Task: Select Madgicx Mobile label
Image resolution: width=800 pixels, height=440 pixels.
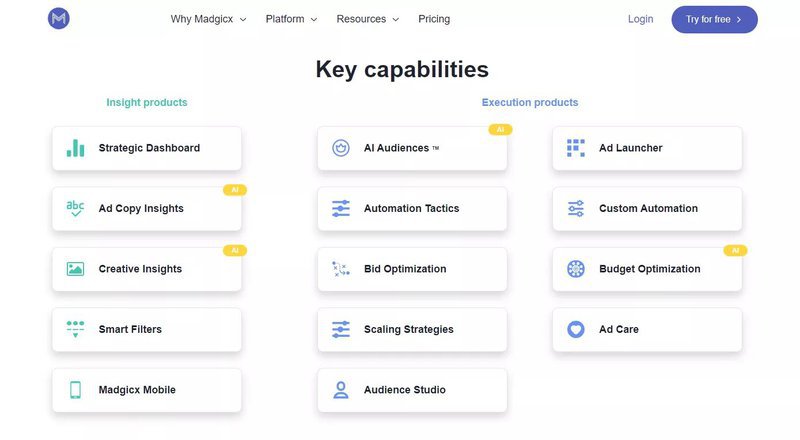Action: coord(137,390)
